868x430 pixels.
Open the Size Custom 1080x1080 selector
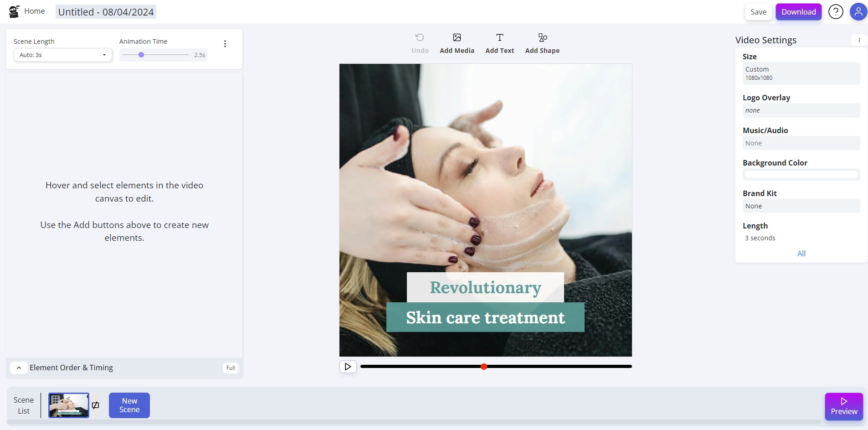tap(801, 73)
